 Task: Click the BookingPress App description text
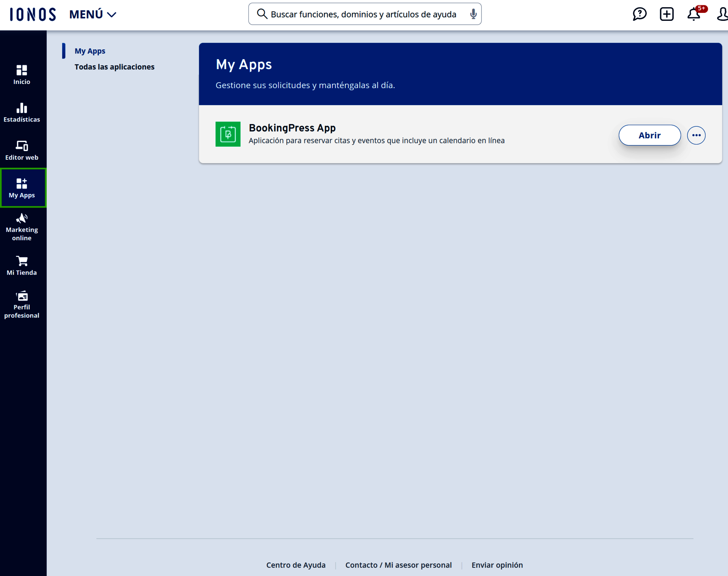coord(377,141)
